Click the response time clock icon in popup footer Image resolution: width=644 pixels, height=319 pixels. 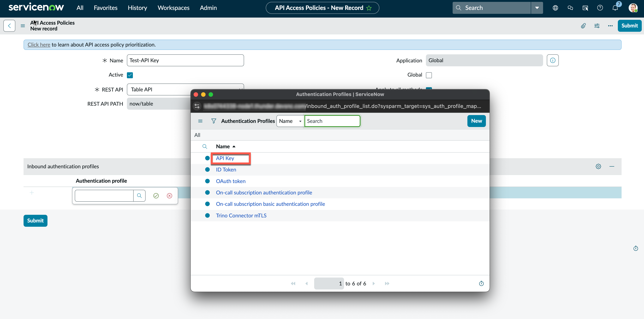tap(481, 284)
